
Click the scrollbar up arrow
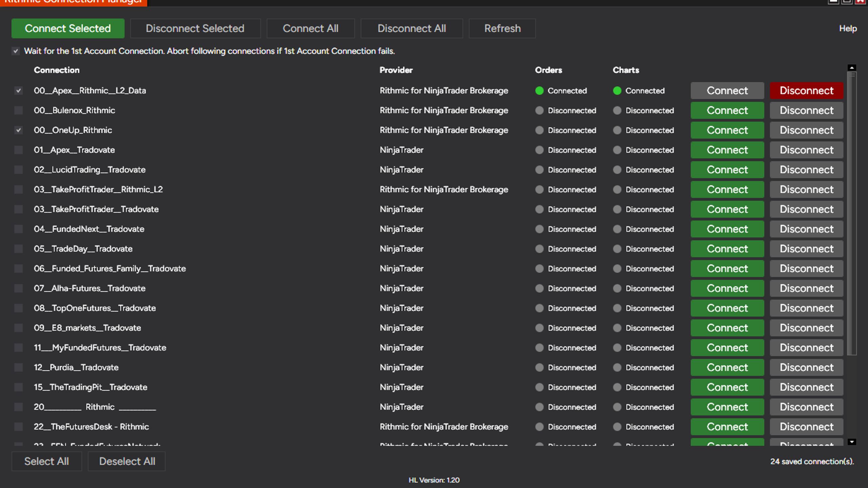pyautogui.click(x=852, y=68)
